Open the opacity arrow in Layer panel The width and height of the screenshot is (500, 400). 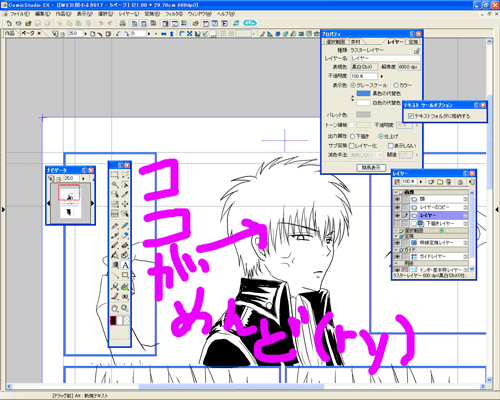(421, 182)
